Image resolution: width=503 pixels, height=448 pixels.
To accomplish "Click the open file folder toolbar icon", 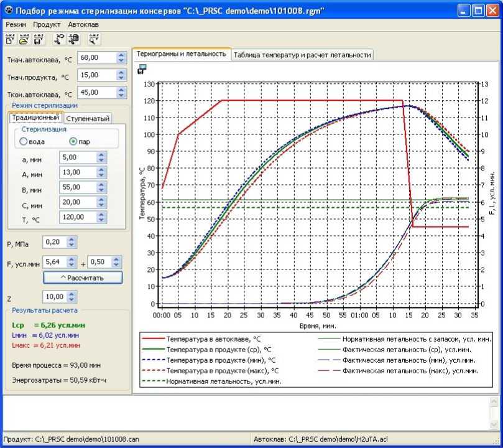I will click(x=24, y=40).
